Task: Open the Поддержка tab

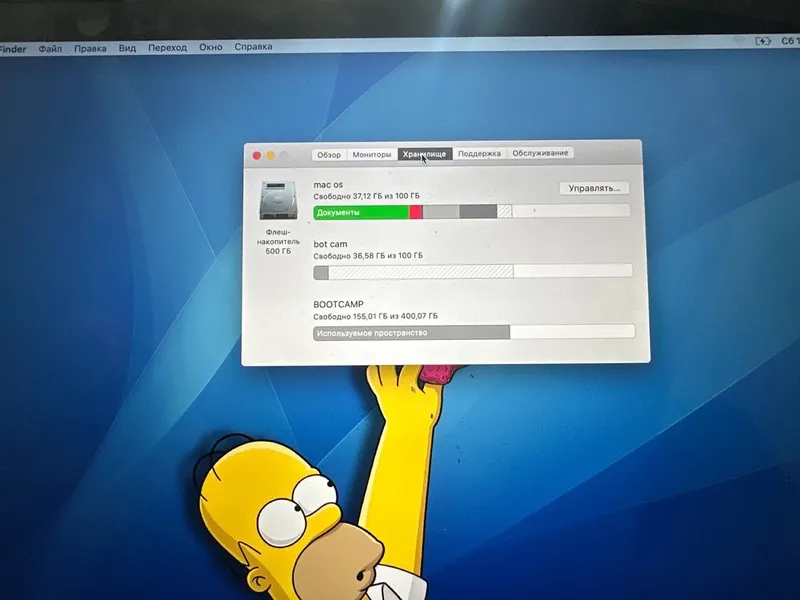Action: [479, 153]
